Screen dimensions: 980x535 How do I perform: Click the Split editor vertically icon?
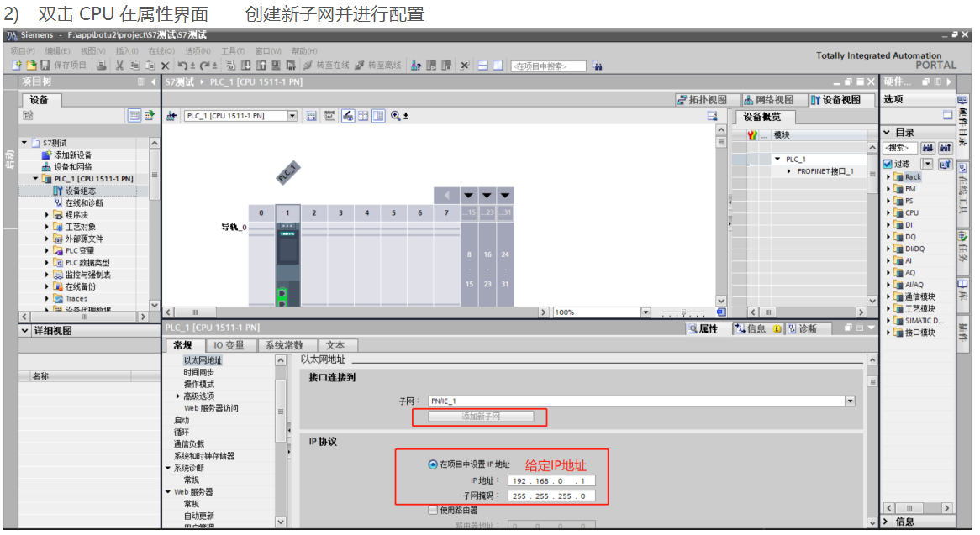[x=498, y=66]
